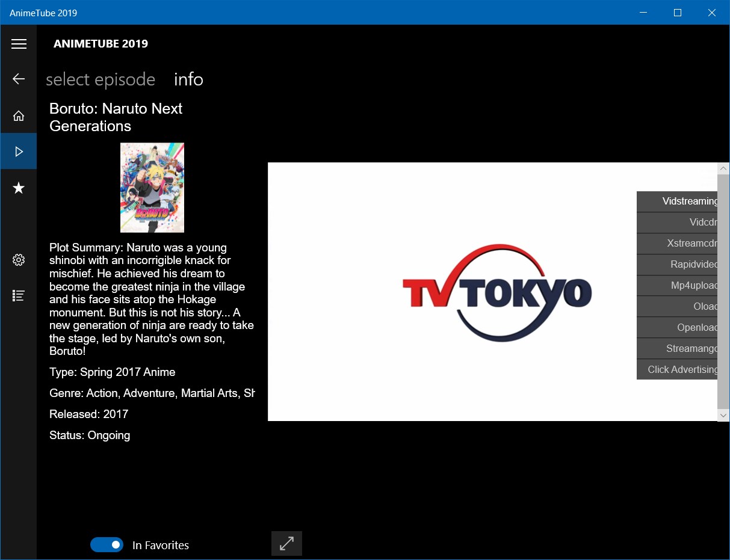Viewport: 730px width, 560px height.
Task: Click the Boruto poster thumbnail
Action: 152,188
